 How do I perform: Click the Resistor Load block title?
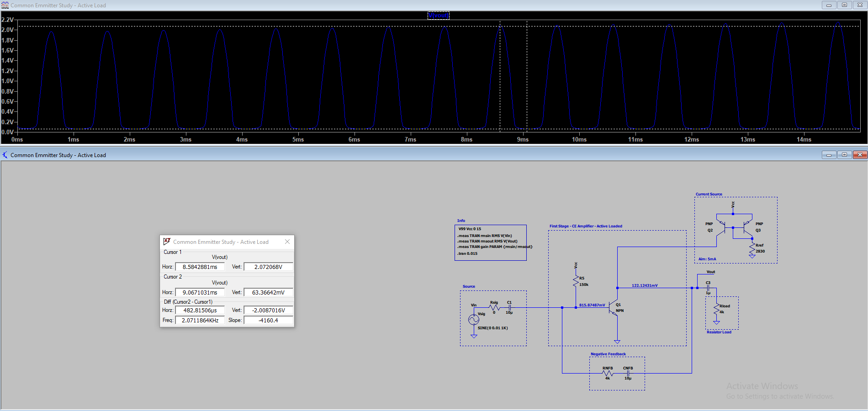coord(719,332)
